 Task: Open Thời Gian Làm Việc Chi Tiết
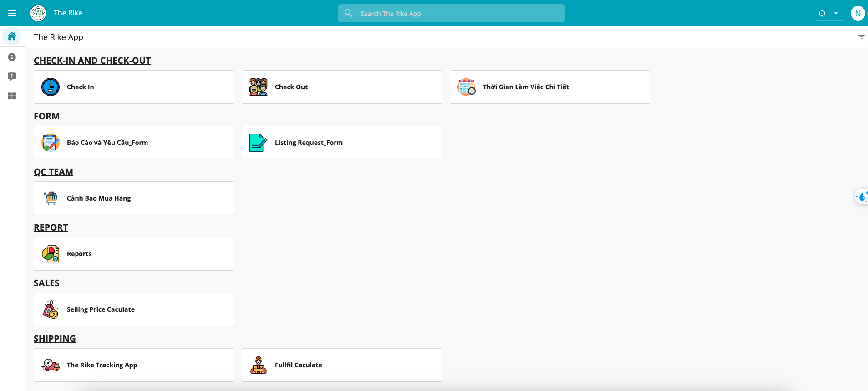click(x=550, y=87)
